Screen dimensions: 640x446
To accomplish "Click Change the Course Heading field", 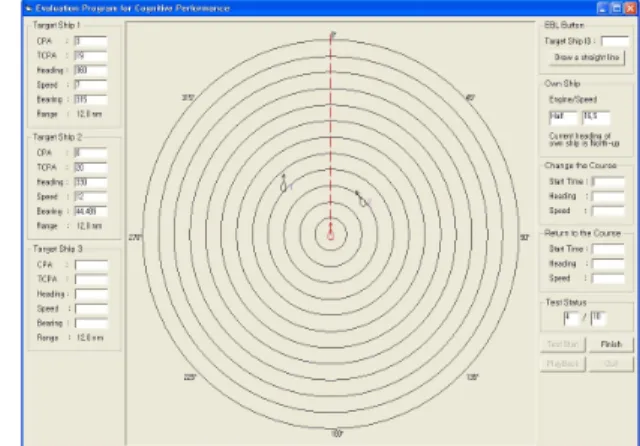I will (x=608, y=196).
